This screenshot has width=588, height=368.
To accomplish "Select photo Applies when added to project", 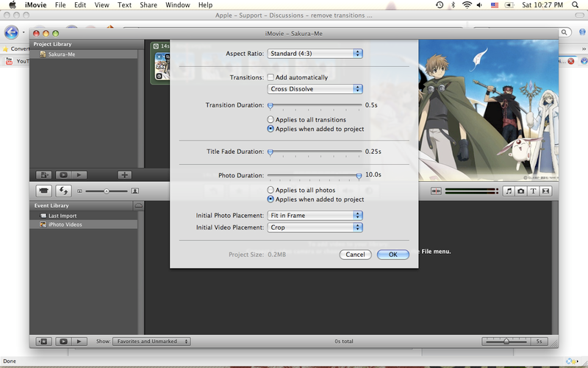I will click(x=270, y=199).
